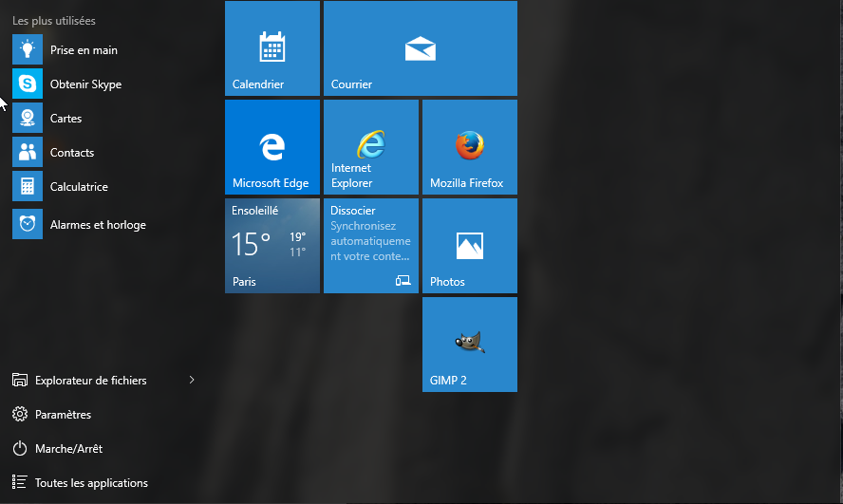The height and width of the screenshot is (504, 843).
Task: Click the Contacts people icon
Action: point(28,152)
